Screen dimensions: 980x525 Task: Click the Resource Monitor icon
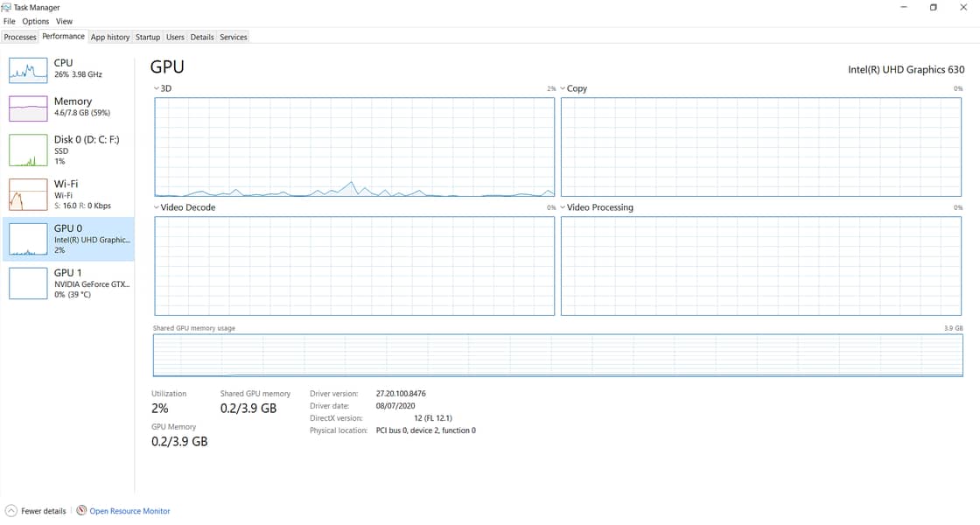[81, 511]
